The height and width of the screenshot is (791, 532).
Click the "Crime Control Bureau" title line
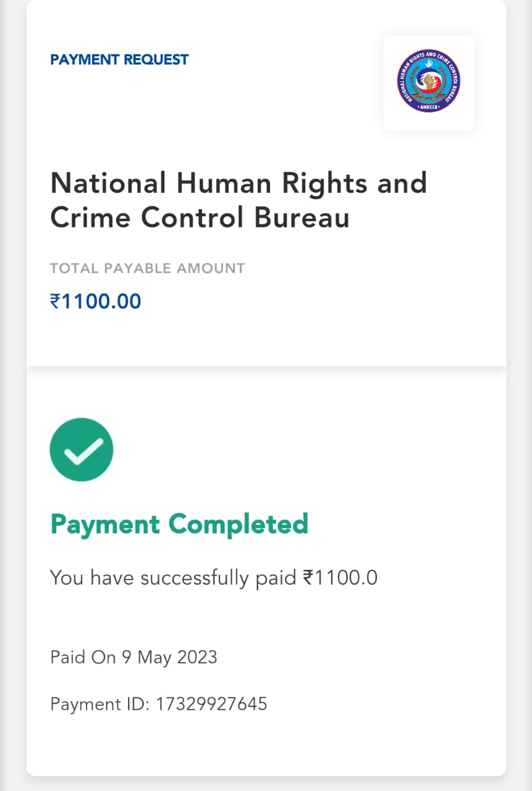[x=200, y=218]
